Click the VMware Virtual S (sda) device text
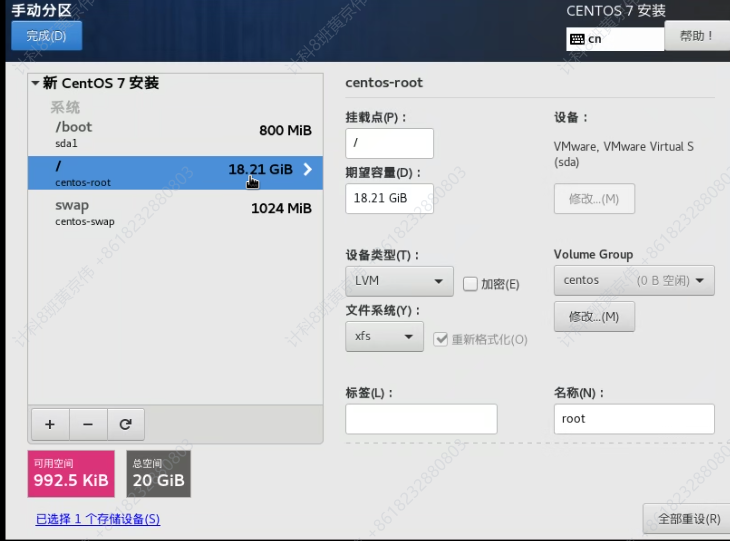Viewport: 730px width, 541px height. (x=623, y=154)
